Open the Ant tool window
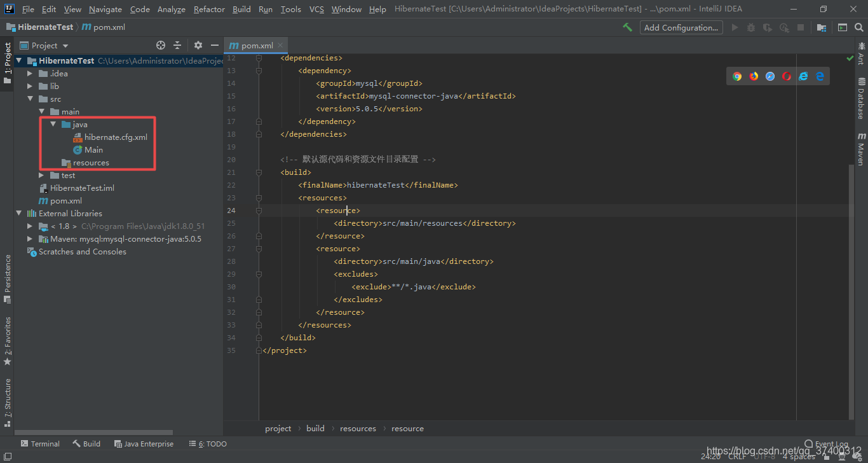This screenshot has height=463, width=868. (861, 53)
